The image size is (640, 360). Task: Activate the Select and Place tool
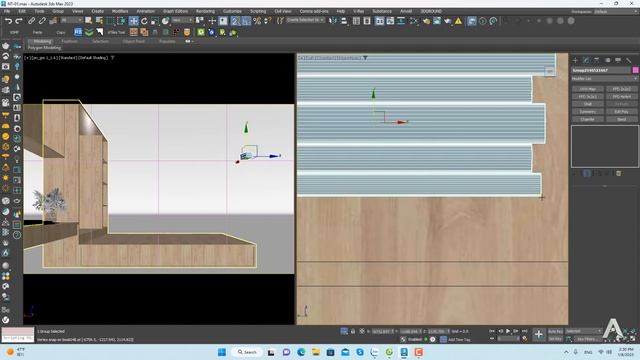coord(165,21)
